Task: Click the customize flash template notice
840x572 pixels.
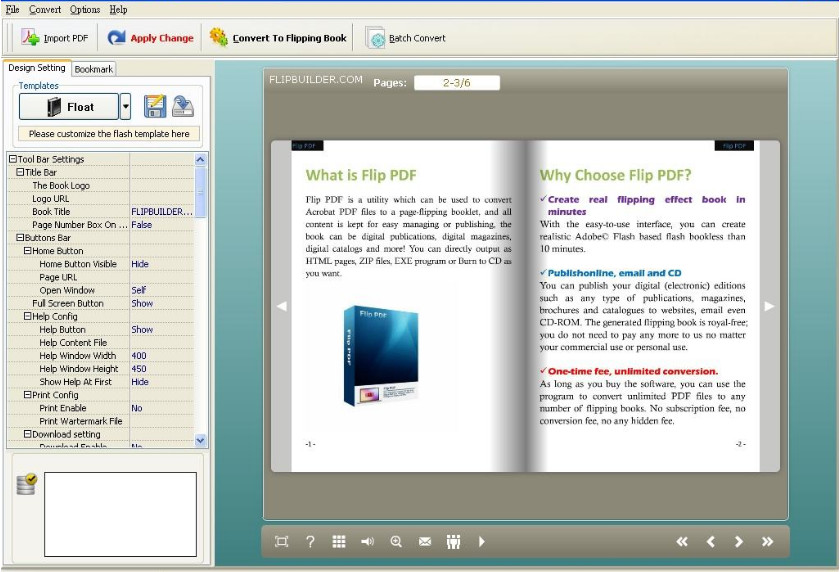Action: 109,134
